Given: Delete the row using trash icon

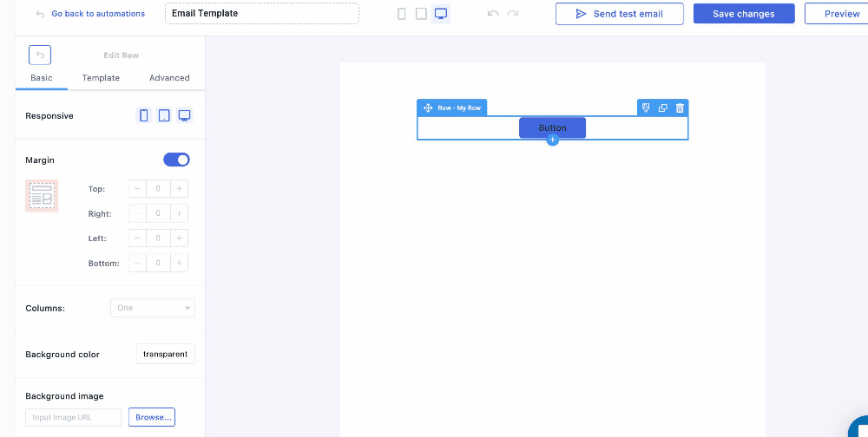Looking at the screenshot, I should 680,108.
